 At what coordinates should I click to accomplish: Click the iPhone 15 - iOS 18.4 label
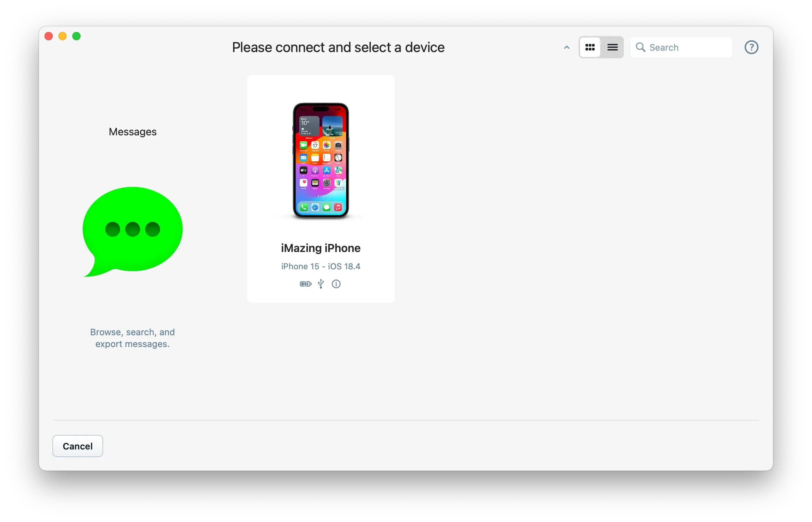pos(321,266)
